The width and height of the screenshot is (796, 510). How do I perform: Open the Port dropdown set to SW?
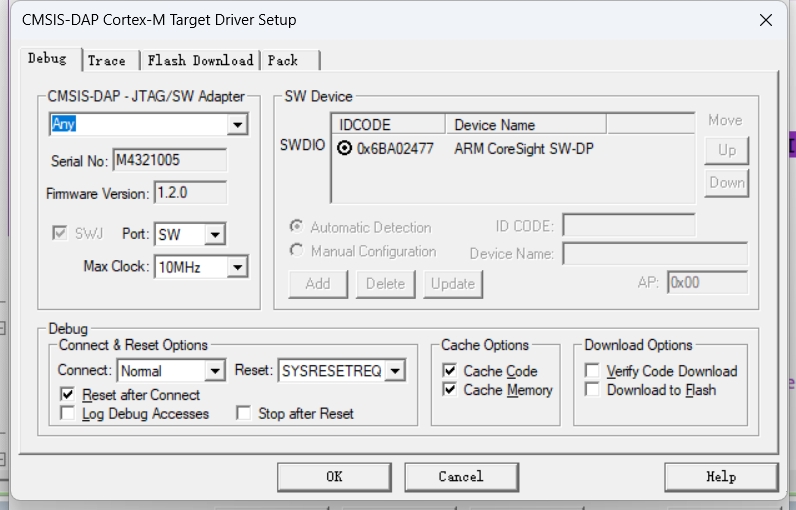point(215,235)
